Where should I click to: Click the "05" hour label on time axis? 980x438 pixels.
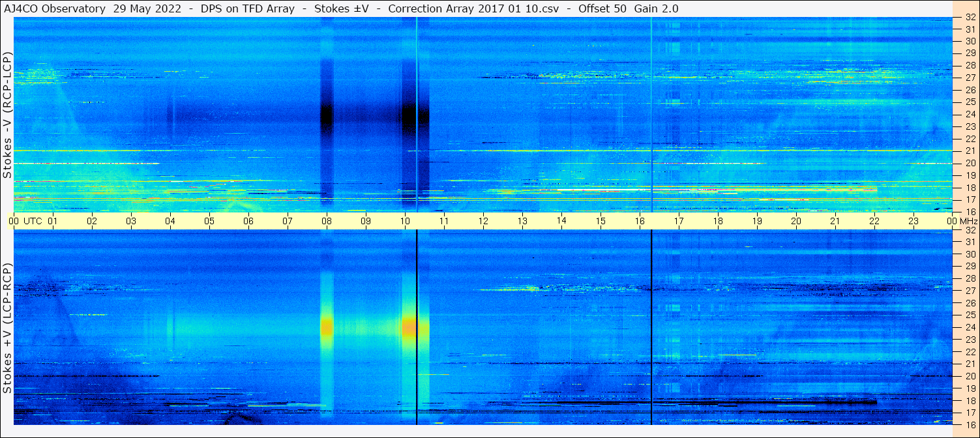[209, 221]
